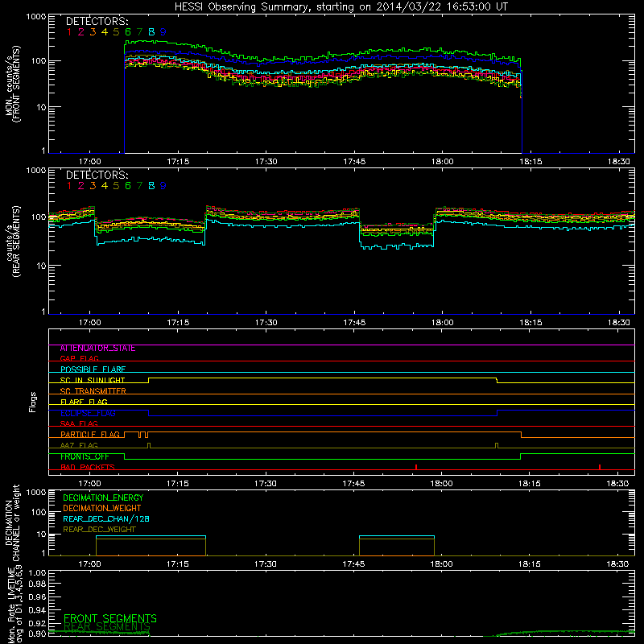Click the SC_IN_SUNLIGHT flag label
Screen dimensions: 644x644
93,380
